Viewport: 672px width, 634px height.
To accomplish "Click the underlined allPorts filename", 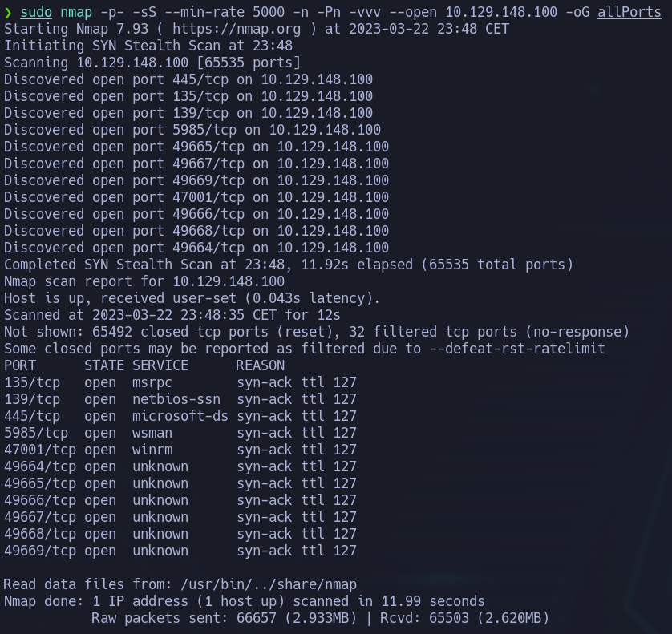I will (629, 12).
